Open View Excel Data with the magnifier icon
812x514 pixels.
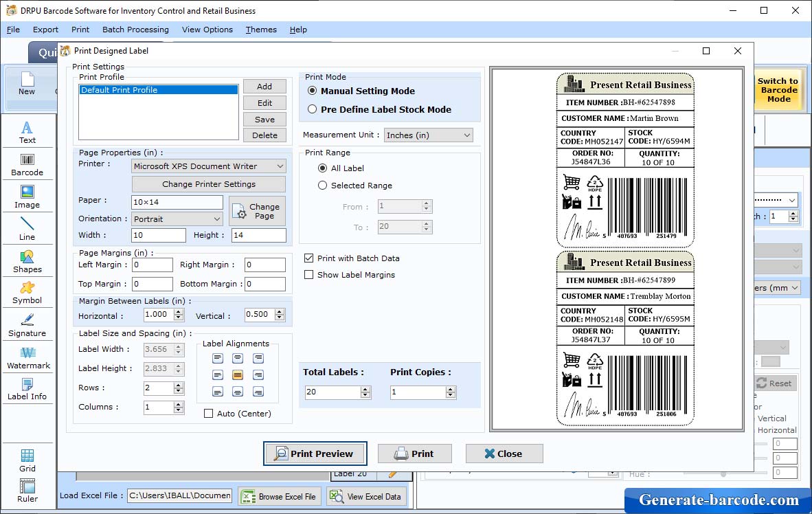coord(367,497)
